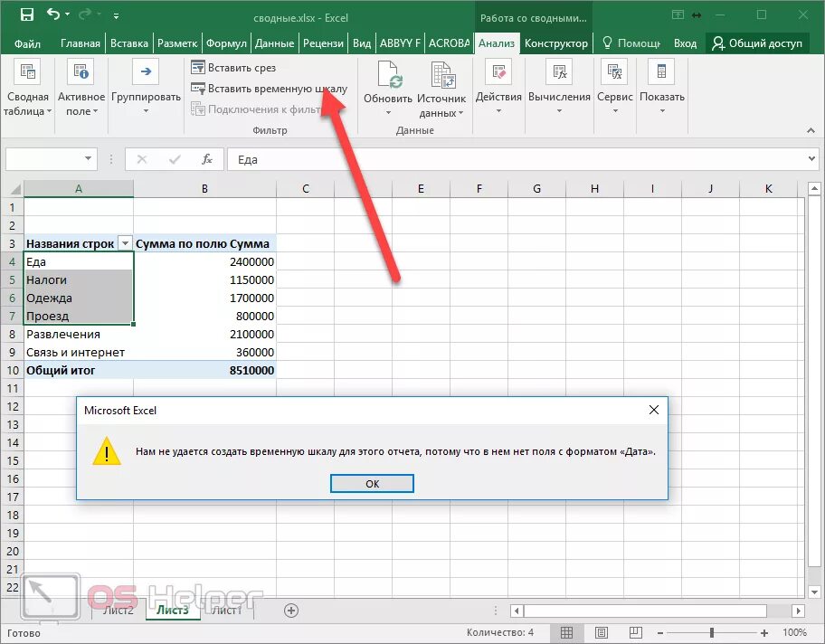Select the cell with 2400000
Image resolution: width=825 pixels, height=644 pixels.
tap(204, 261)
